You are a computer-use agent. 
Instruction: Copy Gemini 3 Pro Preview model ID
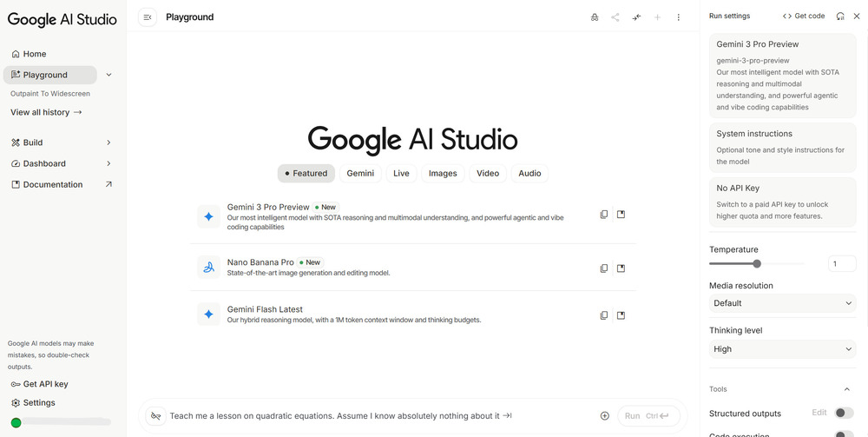604,215
